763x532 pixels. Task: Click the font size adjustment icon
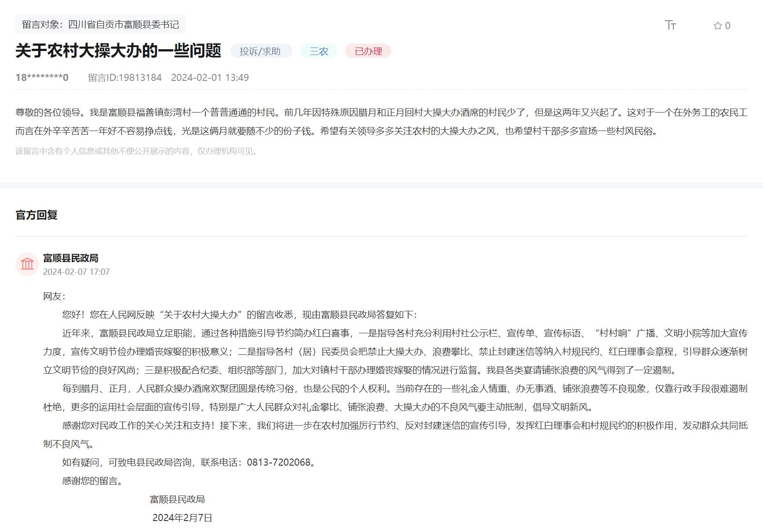tap(670, 25)
